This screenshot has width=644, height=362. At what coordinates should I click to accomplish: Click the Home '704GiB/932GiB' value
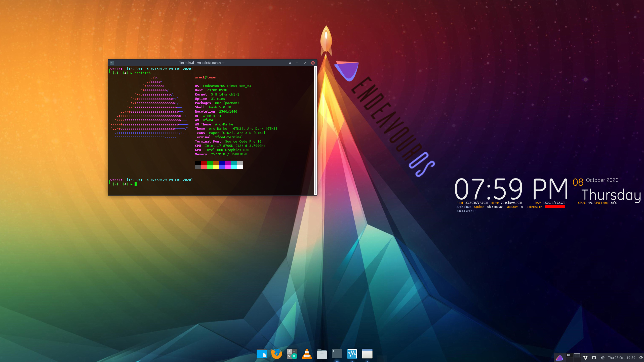511,203
